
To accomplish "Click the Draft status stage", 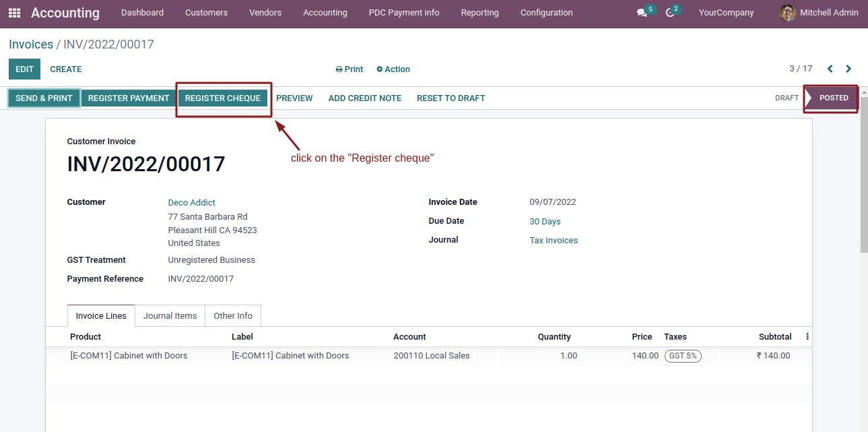I will [787, 98].
